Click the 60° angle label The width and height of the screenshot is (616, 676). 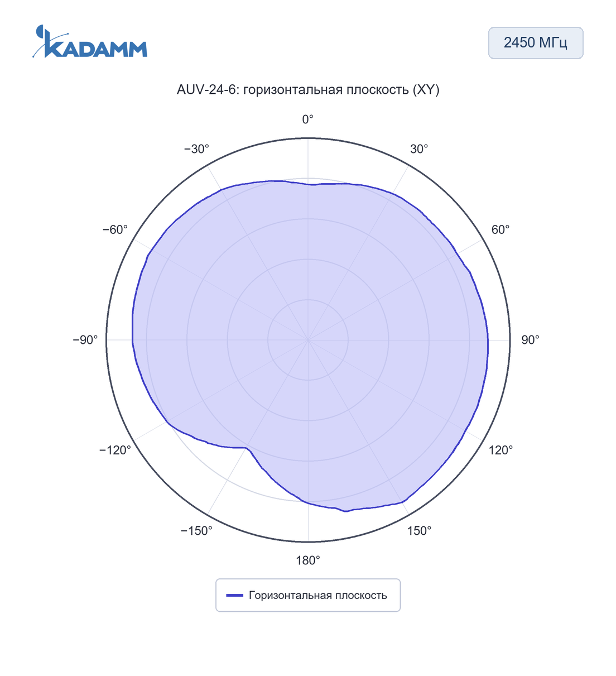(x=501, y=230)
